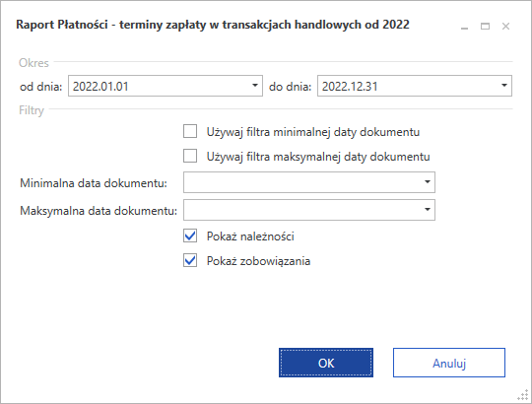Click into the 2022.01.01 start date field
This screenshot has width=532, height=404.
[x=159, y=86]
